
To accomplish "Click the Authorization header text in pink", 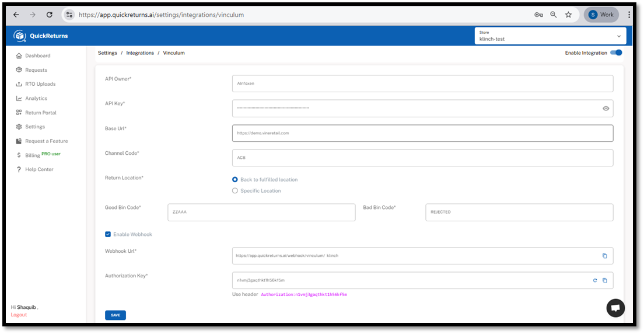I will 304,294.
